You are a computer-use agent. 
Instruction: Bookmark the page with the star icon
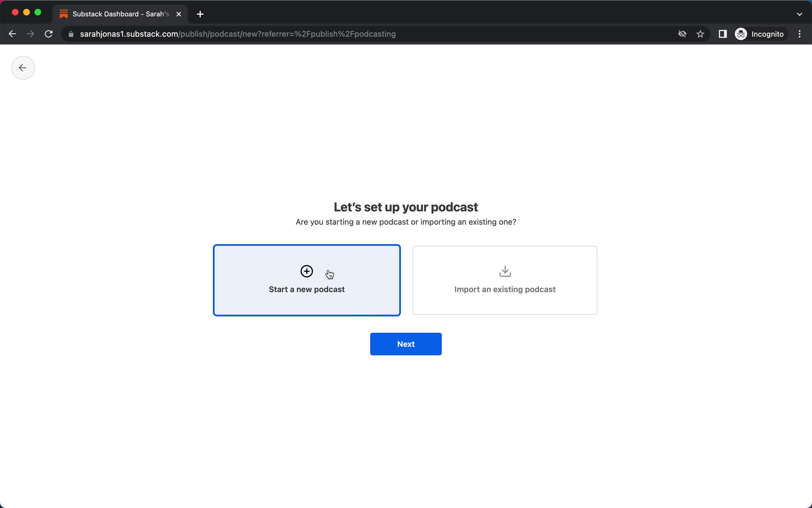tap(700, 34)
